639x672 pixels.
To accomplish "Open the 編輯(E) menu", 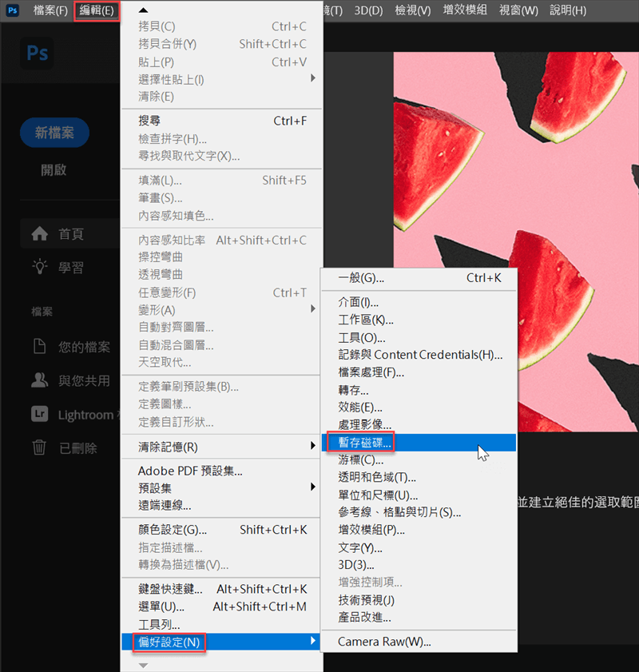I will click(x=97, y=10).
